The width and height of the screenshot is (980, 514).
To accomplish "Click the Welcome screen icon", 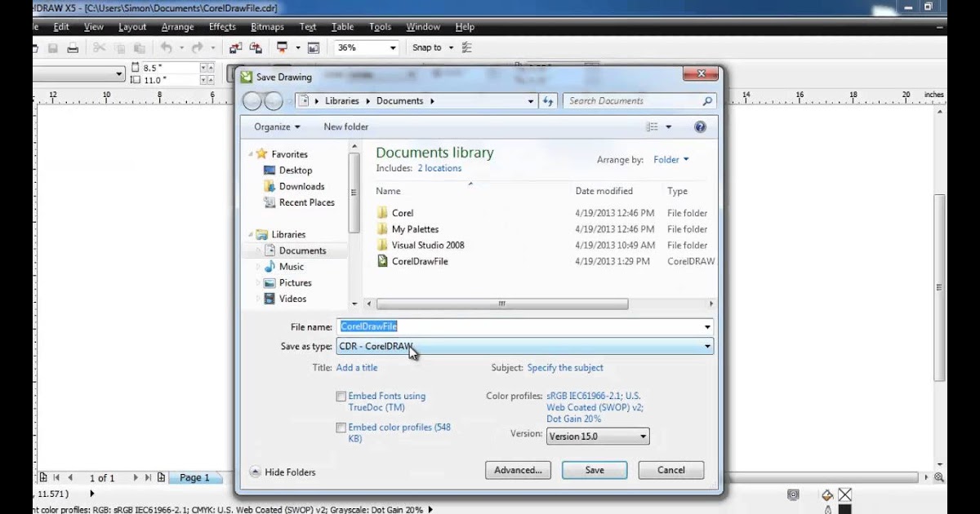I will (x=314, y=48).
